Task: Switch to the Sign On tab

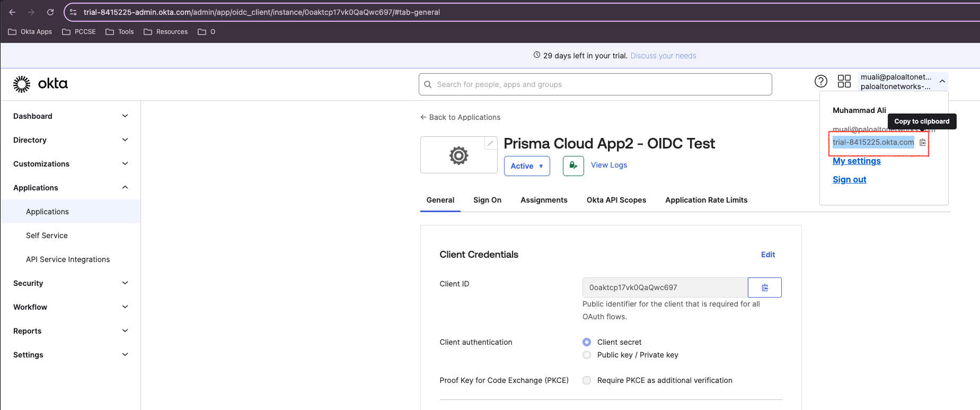Action: (487, 200)
